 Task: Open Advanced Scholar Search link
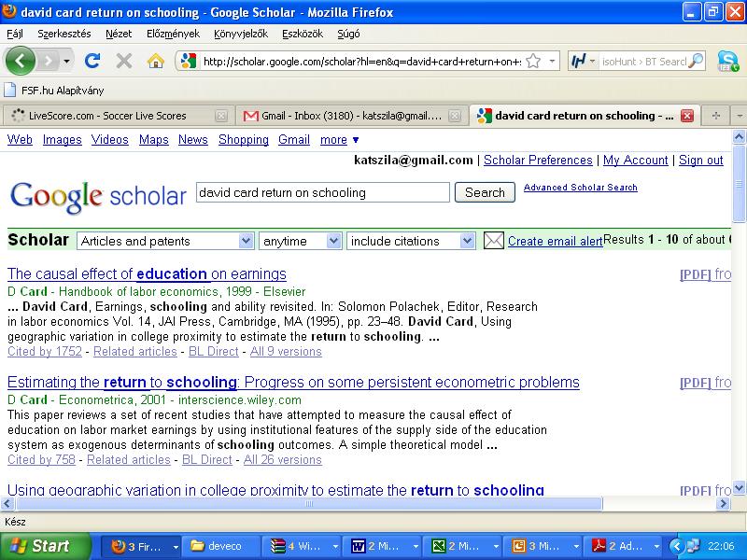(580, 188)
